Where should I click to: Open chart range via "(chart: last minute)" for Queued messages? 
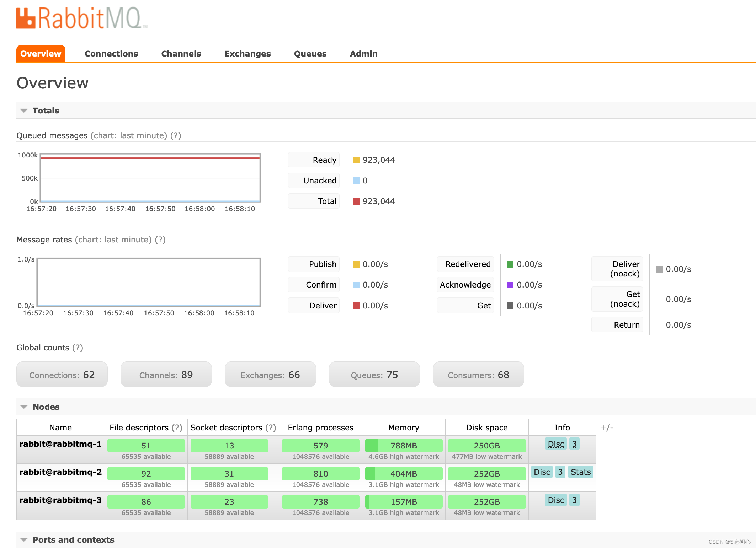point(129,135)
